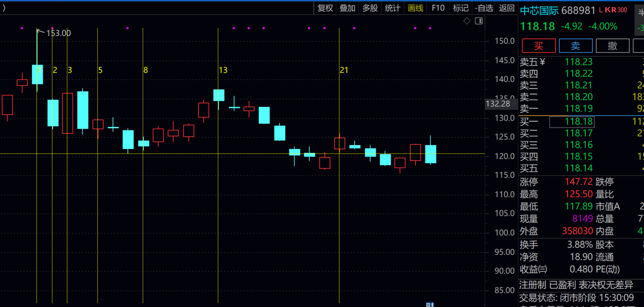
Task: Click the 财 marker at chart bottom
Action: click(430, 304)
